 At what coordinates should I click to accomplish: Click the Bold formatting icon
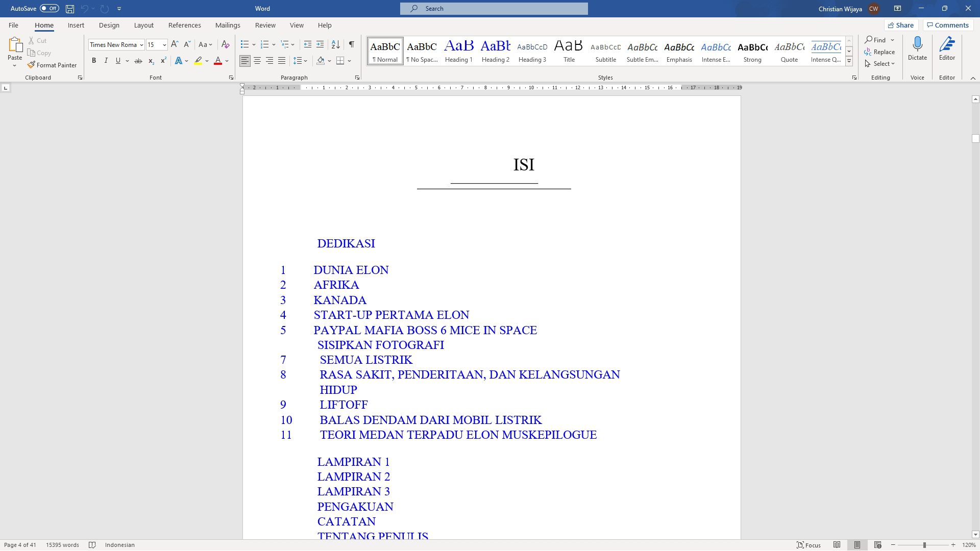coord(94,61)
